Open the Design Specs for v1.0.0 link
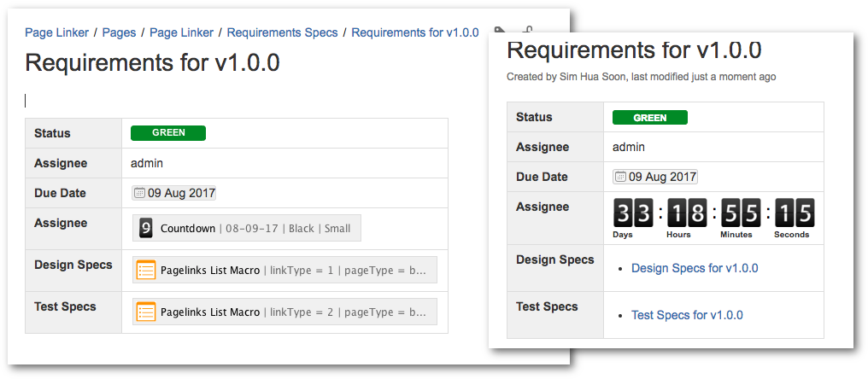 [x=694, y=269]
